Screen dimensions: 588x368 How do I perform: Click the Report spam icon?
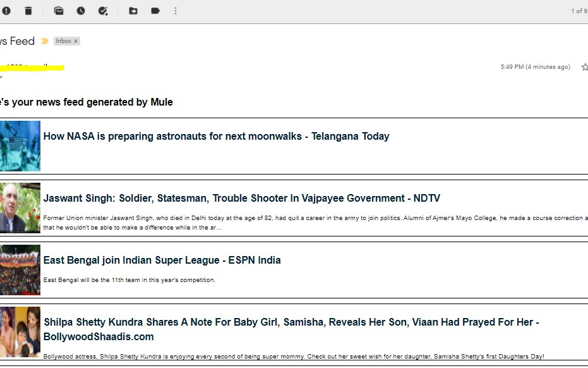pos(6,11)
